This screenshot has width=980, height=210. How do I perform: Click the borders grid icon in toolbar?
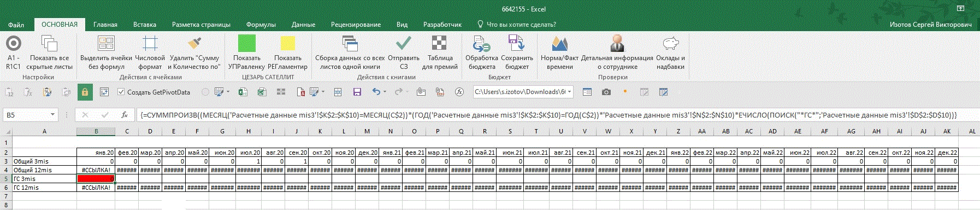click(x=338, y=92)
